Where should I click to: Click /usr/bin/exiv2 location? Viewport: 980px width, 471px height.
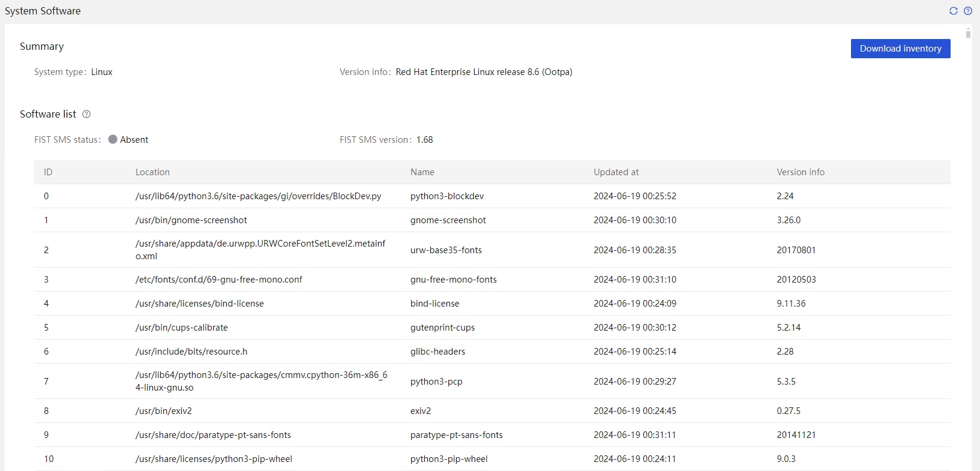(164, 411)
